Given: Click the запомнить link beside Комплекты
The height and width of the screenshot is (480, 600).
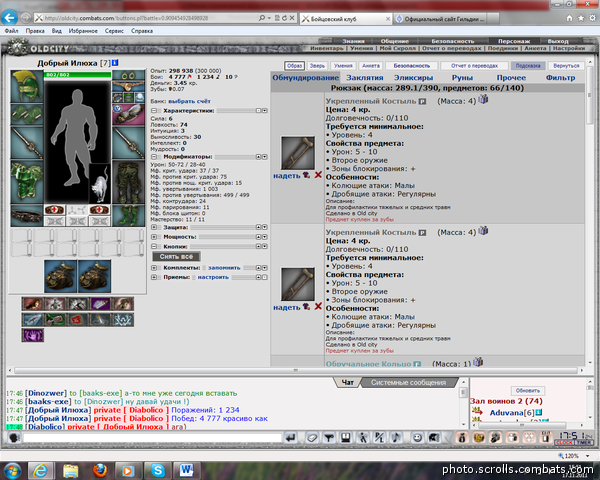Looking at the screenshot, I should tap(224, 268).
